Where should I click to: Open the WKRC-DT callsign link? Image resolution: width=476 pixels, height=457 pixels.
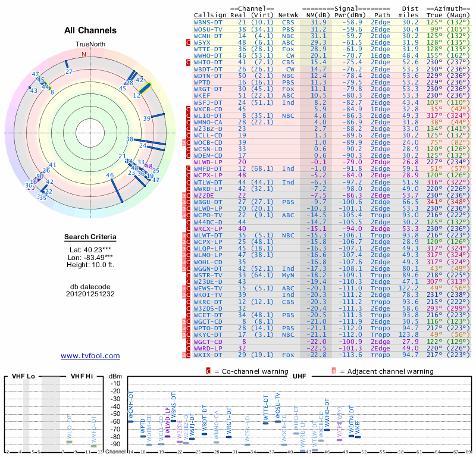click(x=208, y=302)
